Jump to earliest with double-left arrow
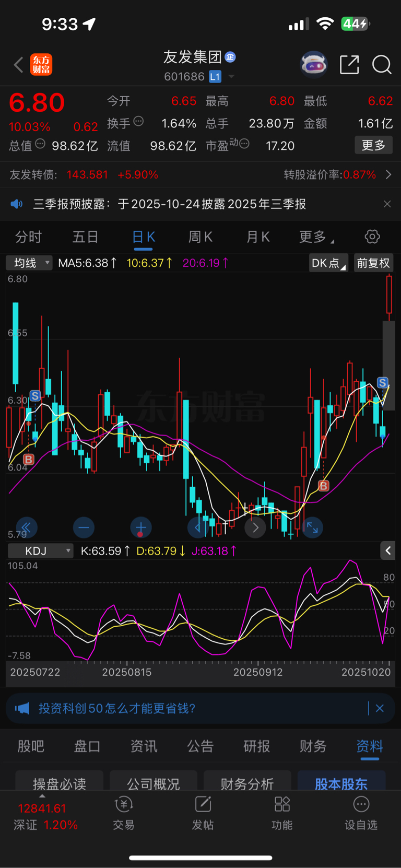This screenshot has height=868, width=401. [26, 527]
